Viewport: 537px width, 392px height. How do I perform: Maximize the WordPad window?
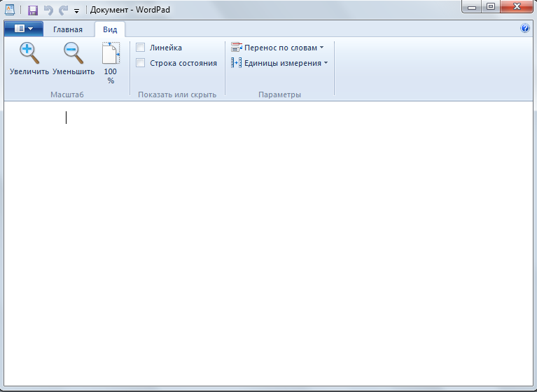(491, 6)
